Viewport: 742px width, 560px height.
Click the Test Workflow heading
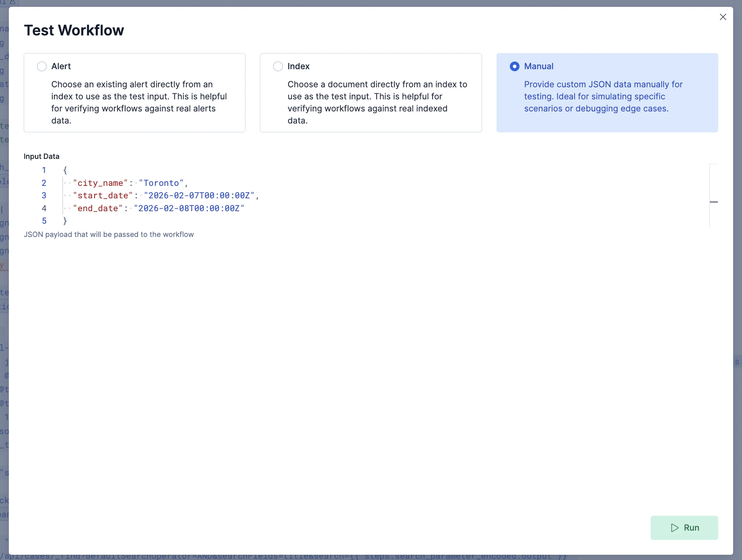click(x=74, y=31)
